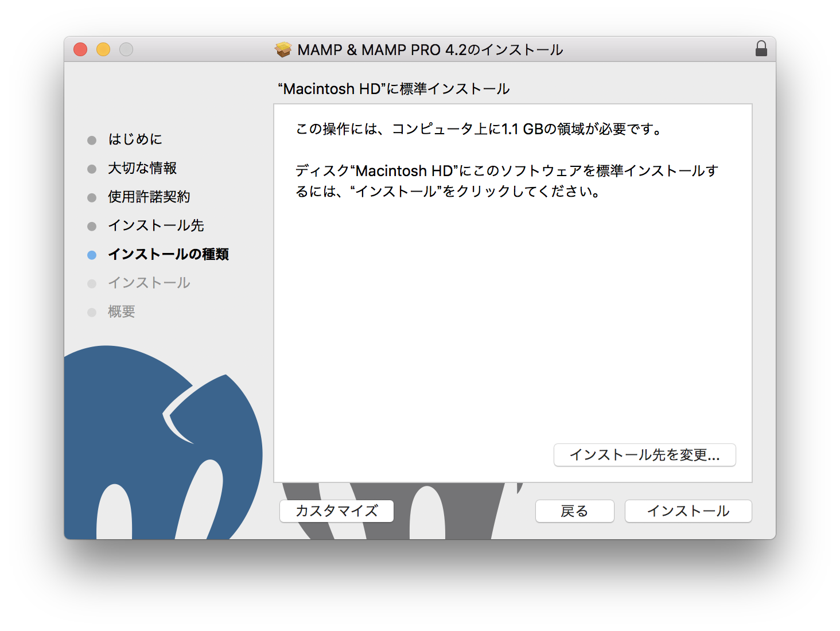The height and width of the screenshot is (631, 840).
Task: Open カスタマイズ for custom installation options
Action: click(336, 511)
